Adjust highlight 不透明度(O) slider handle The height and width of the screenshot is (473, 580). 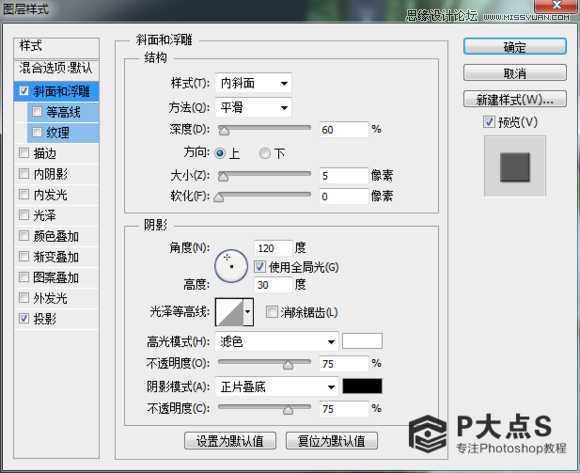pos(288,365)
